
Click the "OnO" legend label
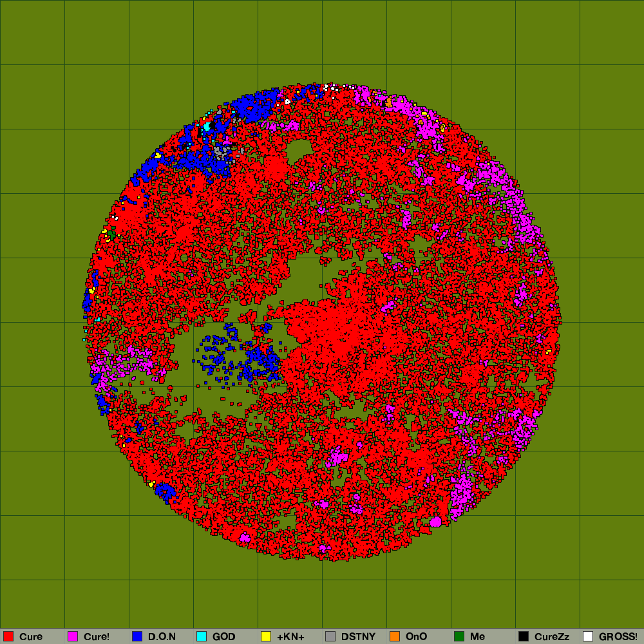(417, 637)
